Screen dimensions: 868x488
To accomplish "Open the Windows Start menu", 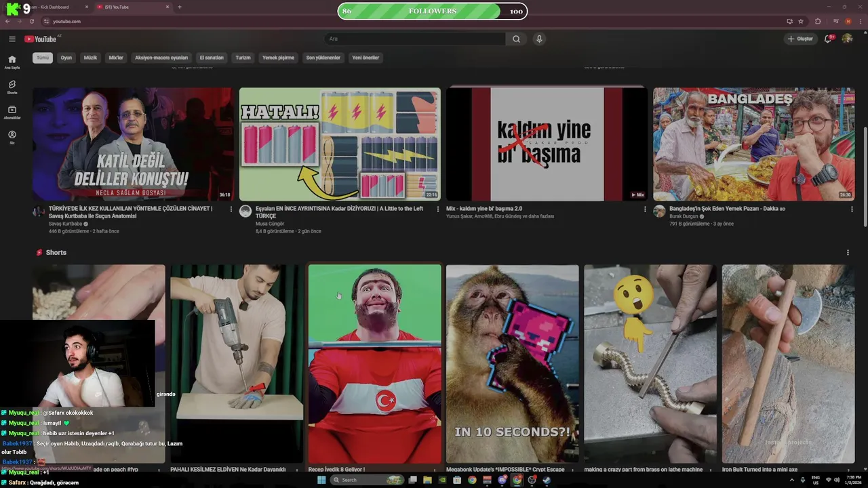I will pyautogui.click(x=321, y=480).
